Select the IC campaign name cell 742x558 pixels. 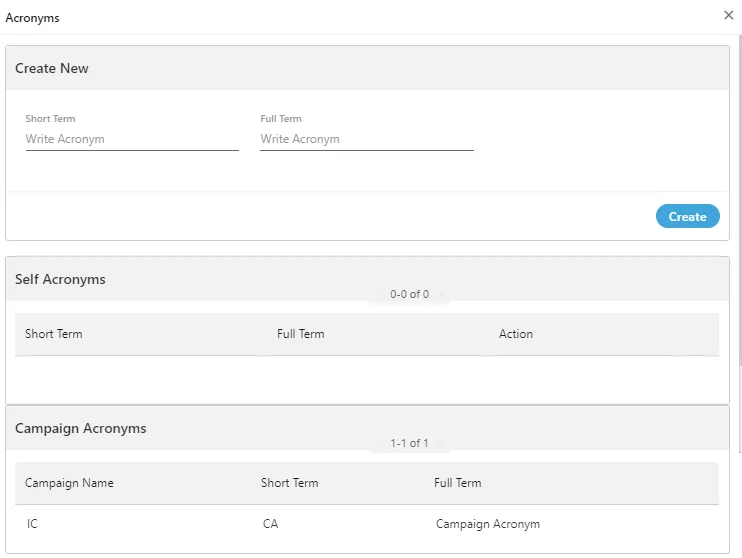coord(32,524)
